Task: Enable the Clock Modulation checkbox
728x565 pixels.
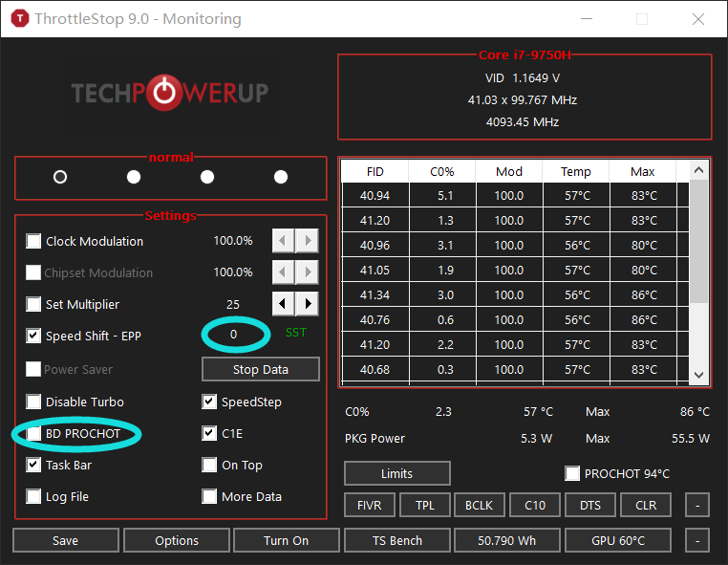Action: tap(33, 241)
